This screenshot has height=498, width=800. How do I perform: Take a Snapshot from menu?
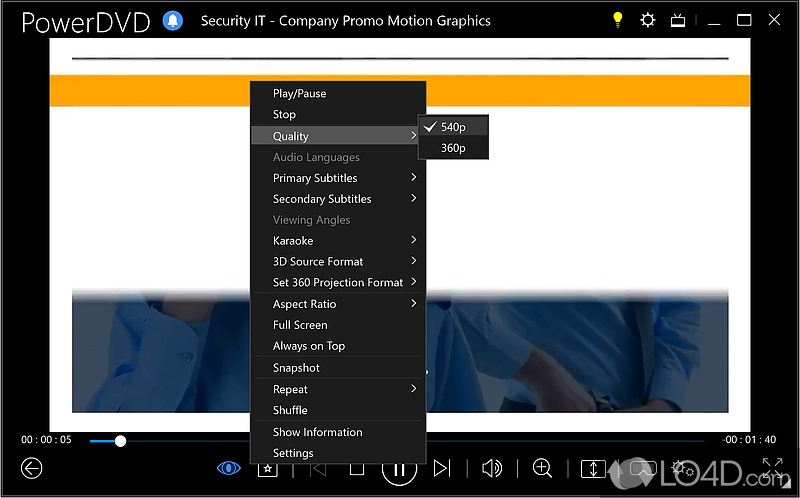(x=338, y=367)
